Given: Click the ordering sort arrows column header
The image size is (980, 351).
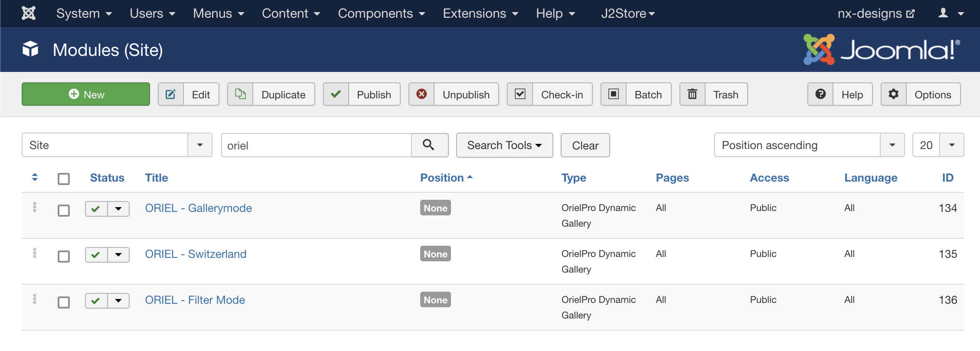Looking at the screenshot, I should [x=35, y=177].
